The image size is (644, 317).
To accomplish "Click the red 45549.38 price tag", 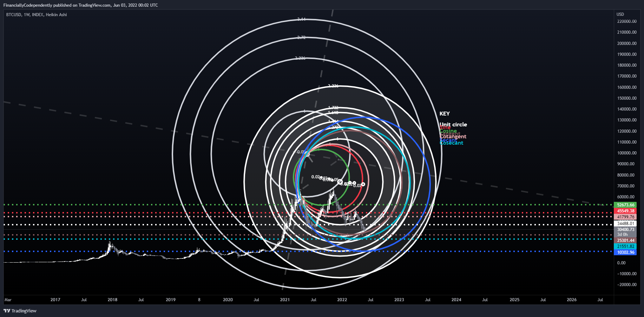I will tap(625, 211).
